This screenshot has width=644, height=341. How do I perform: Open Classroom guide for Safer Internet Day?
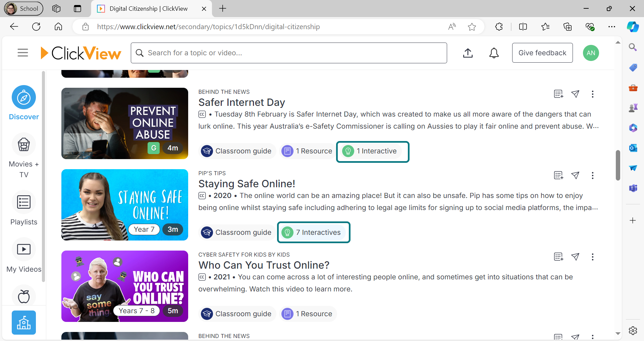237,151
